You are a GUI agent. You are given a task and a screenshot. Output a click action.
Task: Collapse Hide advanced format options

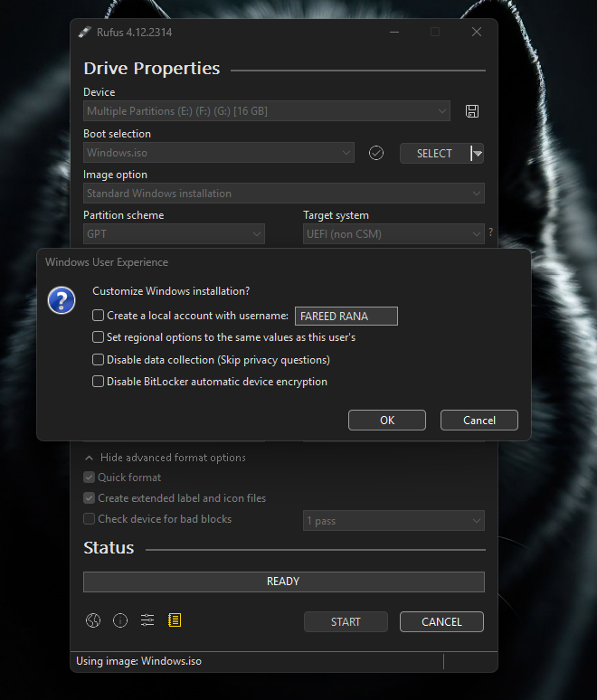[166, 458]
